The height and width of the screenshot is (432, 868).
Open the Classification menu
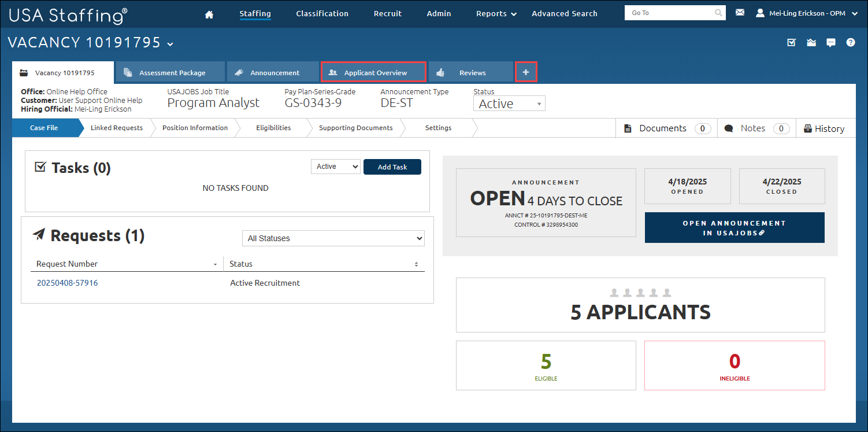click(322, 13)
